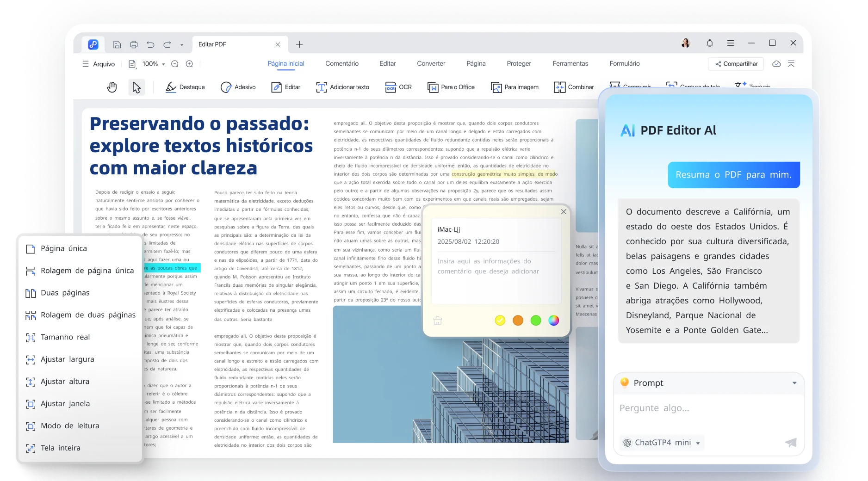
Task: Click Adicionar texto tool
Action: click(342, 87)
